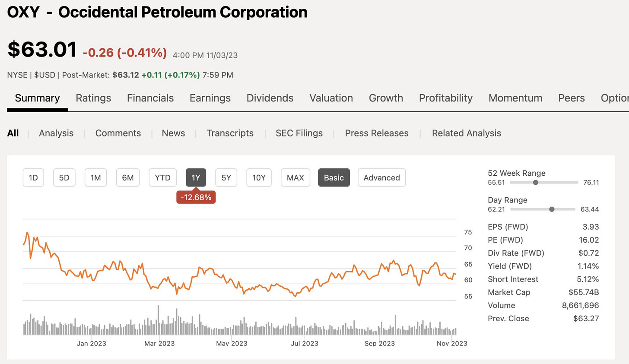Viewport: 629px width, 364px height.
Task: Switch to the Peers tab
Action: (572, 98)
